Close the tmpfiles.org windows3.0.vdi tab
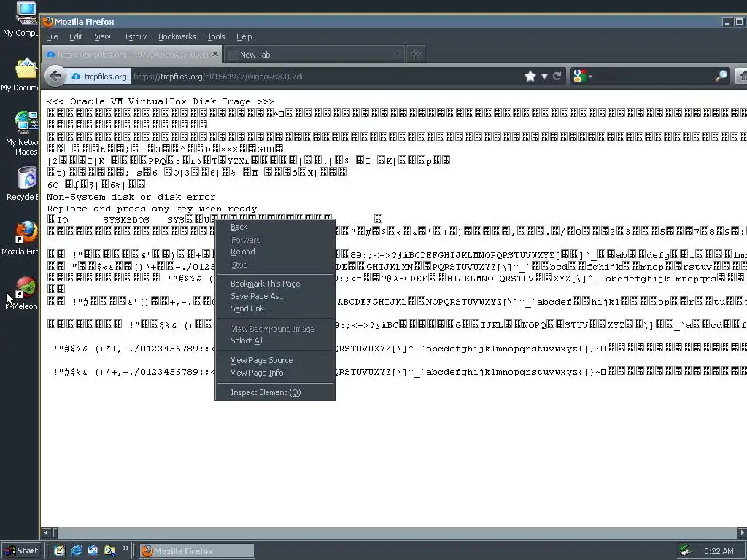Viewport: 747px width, 560px height. click(x=215, y=54)
